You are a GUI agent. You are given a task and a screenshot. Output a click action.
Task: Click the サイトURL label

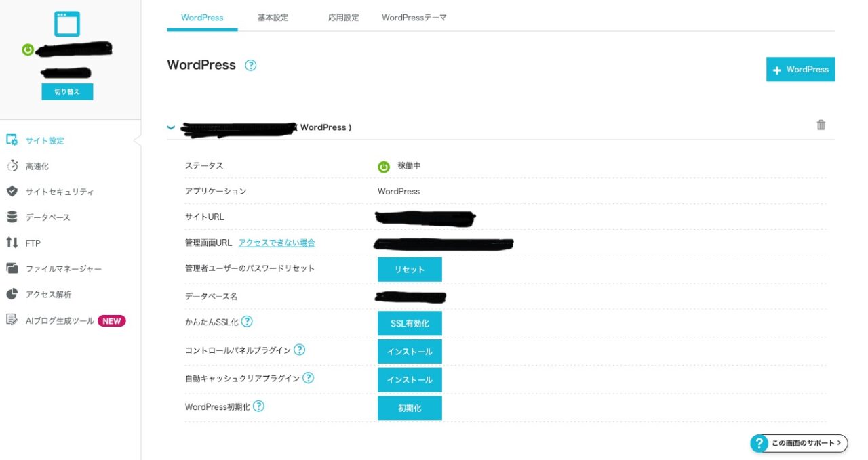[x=204, y=217]
